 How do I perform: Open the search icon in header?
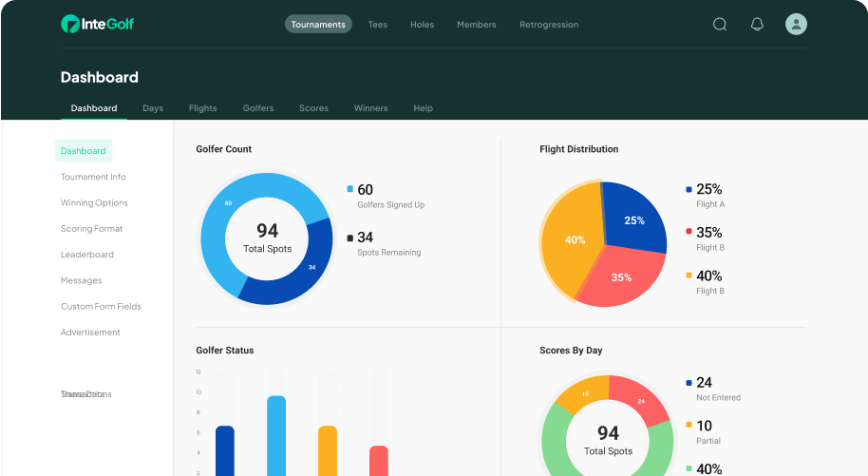(x=720, y=24)
